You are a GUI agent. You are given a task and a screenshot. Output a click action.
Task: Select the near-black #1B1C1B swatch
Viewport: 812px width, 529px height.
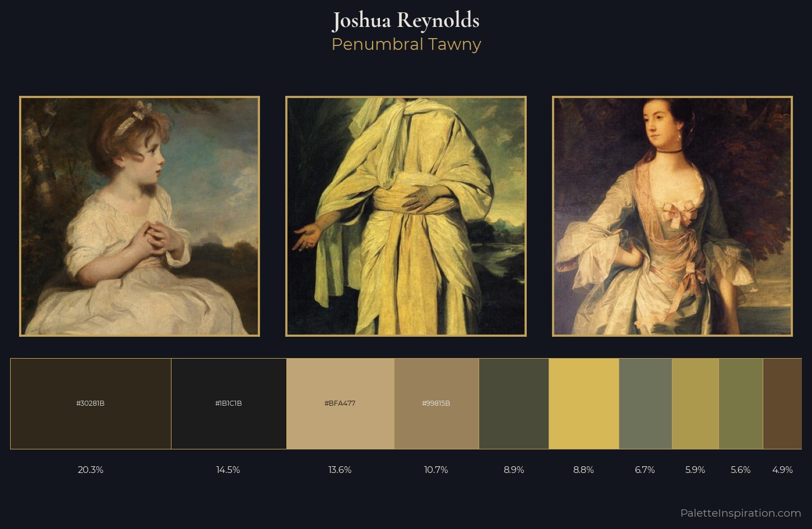(229, 403)
